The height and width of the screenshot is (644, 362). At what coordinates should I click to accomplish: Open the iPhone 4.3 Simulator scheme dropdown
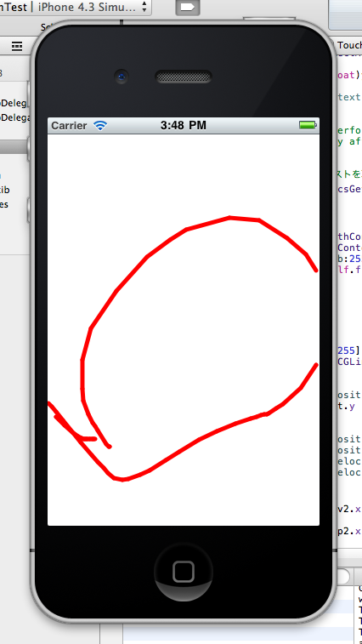pos(74,7)
